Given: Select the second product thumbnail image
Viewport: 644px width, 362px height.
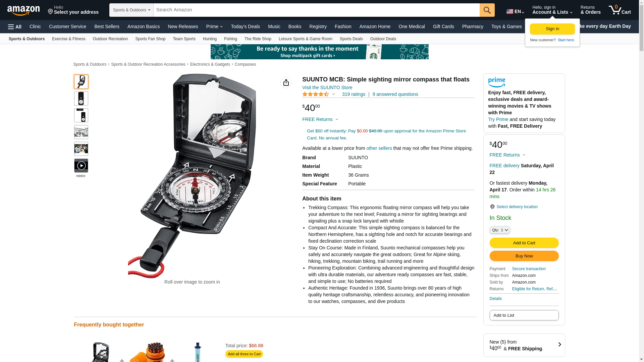Looking at the screenshot, I should coord(81,99).
